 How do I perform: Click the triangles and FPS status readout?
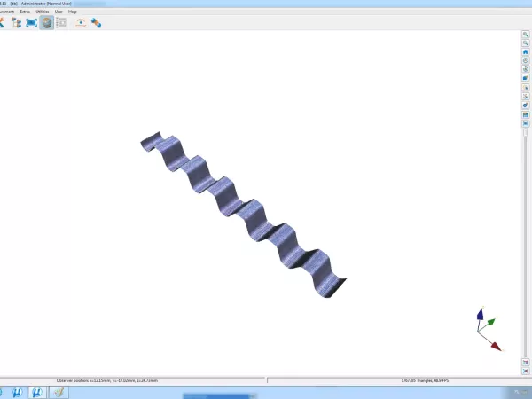pos(425,380)
